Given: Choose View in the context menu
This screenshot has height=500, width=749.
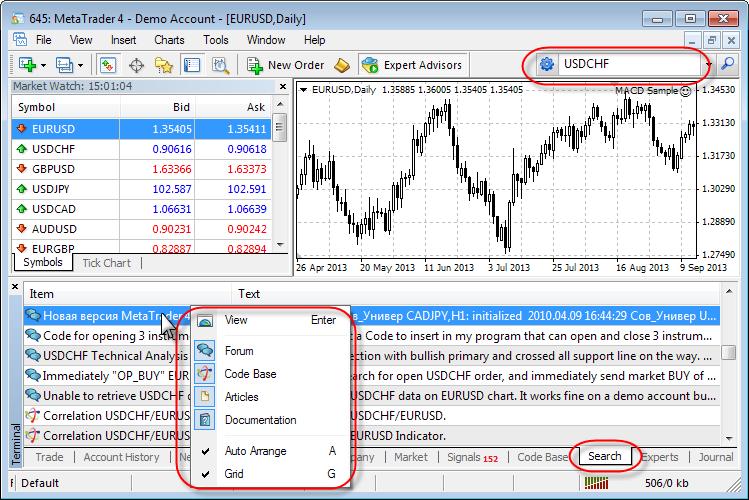Looking at the screenshot, I should click(270, 320).
